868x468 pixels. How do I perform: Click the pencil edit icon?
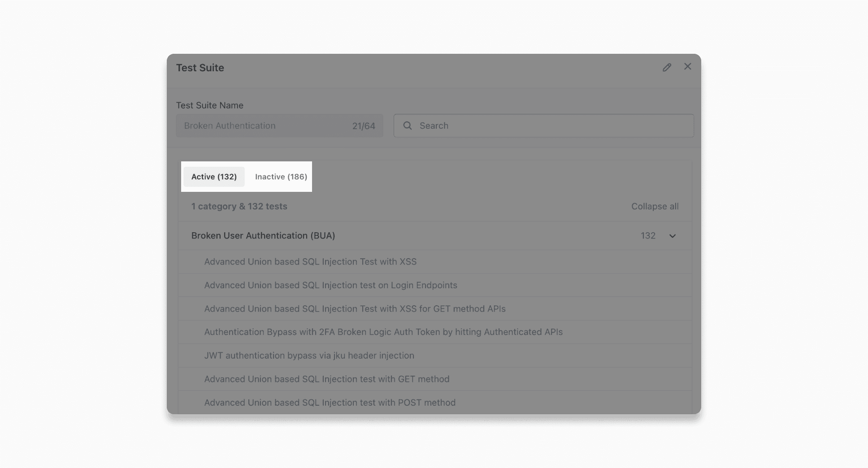pyautogui.click(x=667, y=67)
